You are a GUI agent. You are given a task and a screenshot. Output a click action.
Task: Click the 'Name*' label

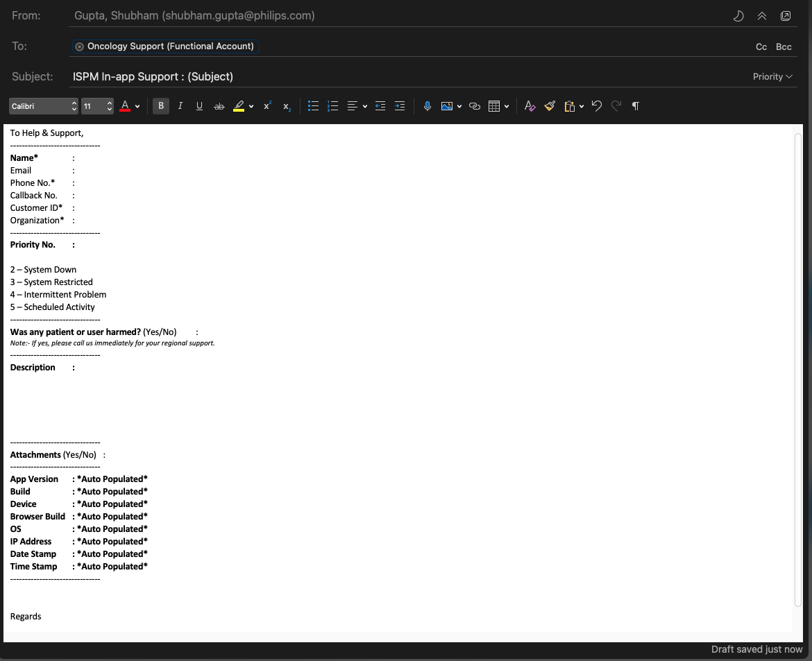(x=24, y=158)
